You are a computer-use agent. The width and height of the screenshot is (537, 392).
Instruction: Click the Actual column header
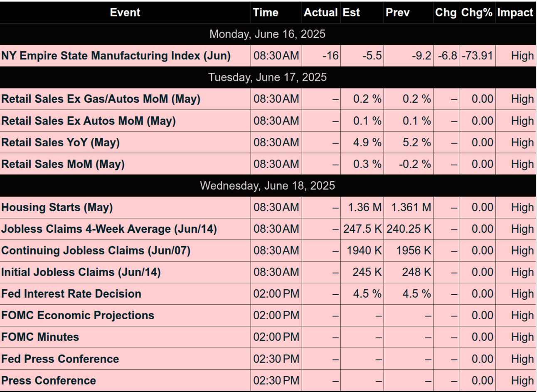(320, 12)
